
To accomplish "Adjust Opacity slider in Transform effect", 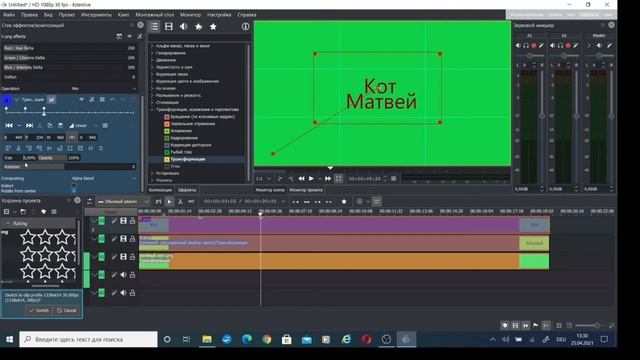I will click(x=59, y=158).
